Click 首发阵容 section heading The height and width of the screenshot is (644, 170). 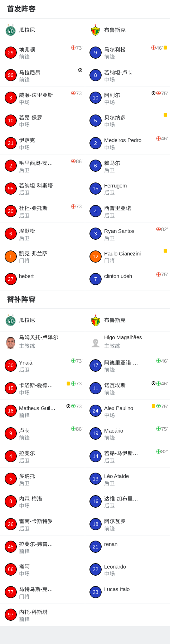coord(21,9)
